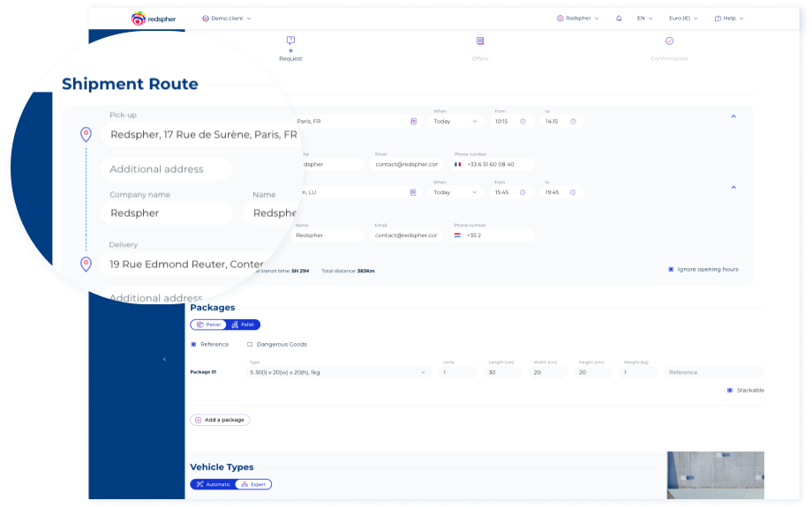The width and height of the screenshot is (812, 508).
Task: Open address book for LU delivery address
Action: [x=413, y=192]
